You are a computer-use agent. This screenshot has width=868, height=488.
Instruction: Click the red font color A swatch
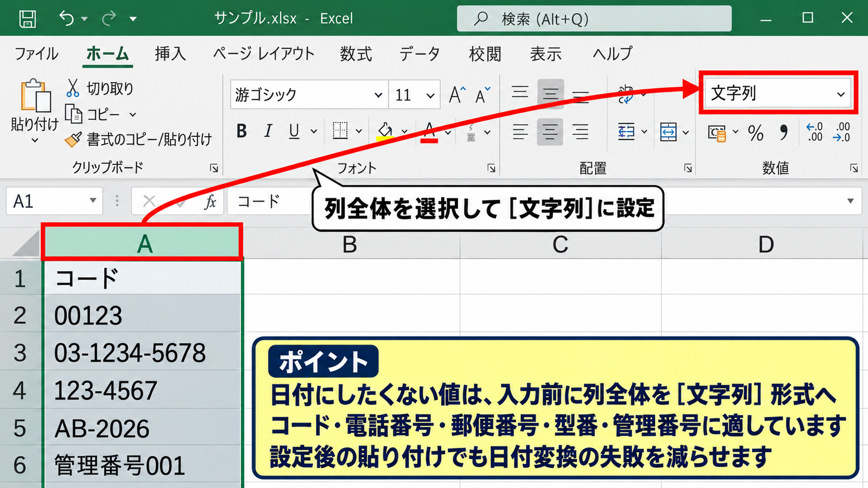[429, 131]
